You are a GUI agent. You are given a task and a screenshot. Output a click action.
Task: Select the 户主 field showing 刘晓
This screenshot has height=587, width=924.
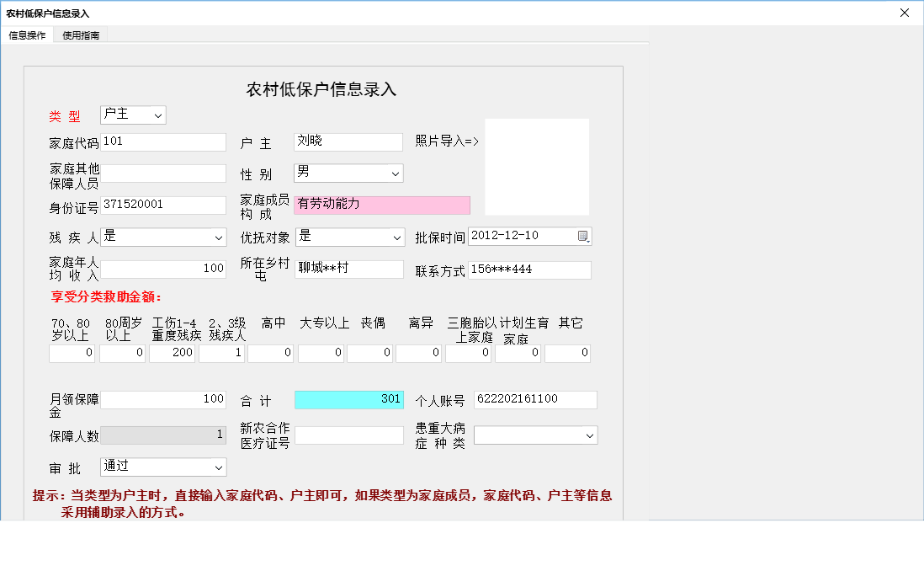[348, 141]
